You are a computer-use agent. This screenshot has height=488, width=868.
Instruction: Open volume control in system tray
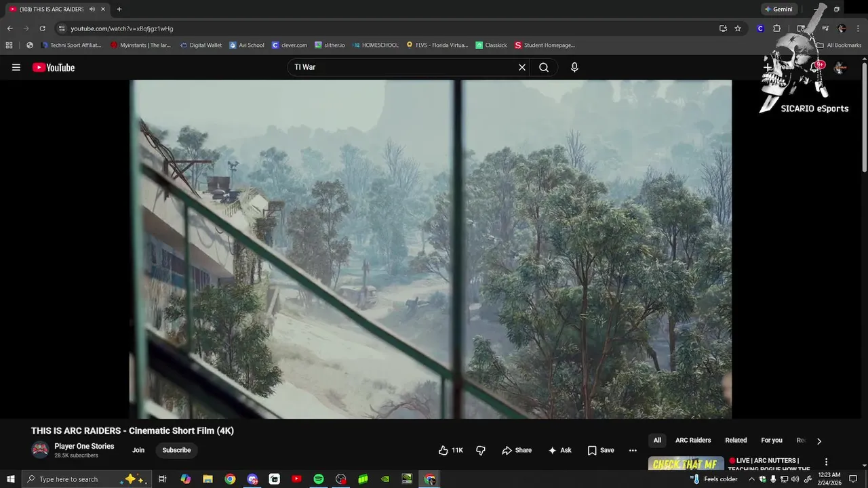pyautogui.click(x=795, y=479)
